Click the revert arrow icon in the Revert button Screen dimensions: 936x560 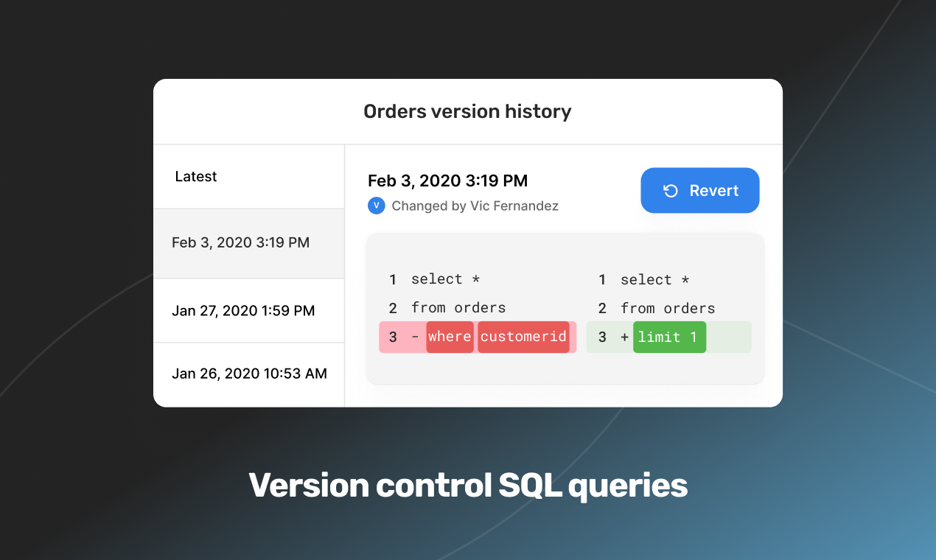pyautogui.click(x=669, y=190)
